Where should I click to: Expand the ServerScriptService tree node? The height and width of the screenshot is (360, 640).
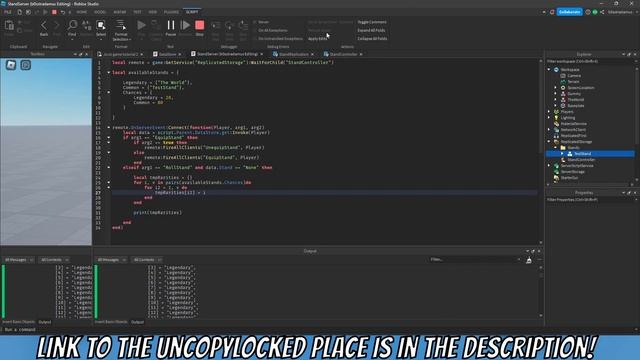549,166
